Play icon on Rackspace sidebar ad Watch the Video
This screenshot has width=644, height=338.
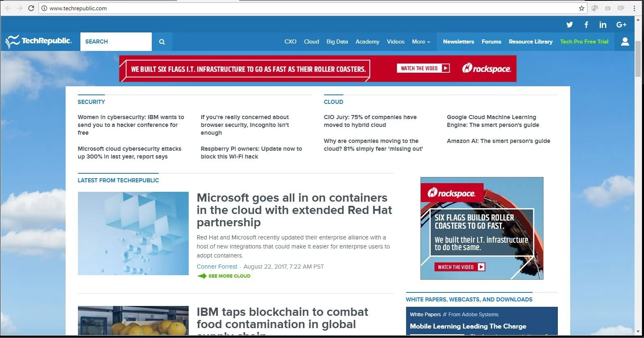pyautogui.click(x=481, y=267)
